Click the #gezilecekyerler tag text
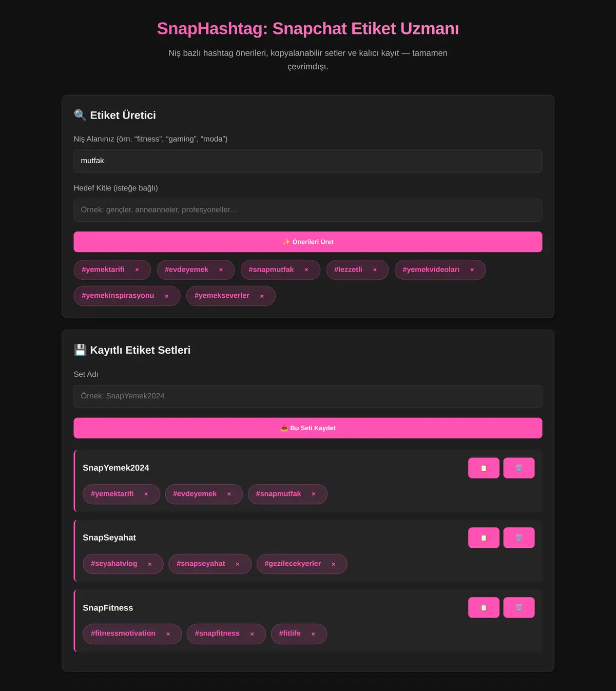This screenshot has height=691, width=616. pyautogui.click(x=293, y=564)
